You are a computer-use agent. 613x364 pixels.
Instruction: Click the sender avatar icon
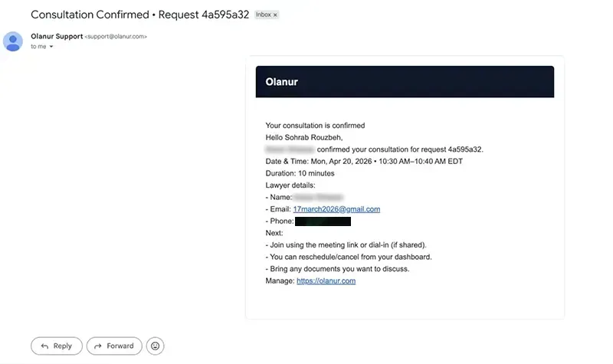13,41
